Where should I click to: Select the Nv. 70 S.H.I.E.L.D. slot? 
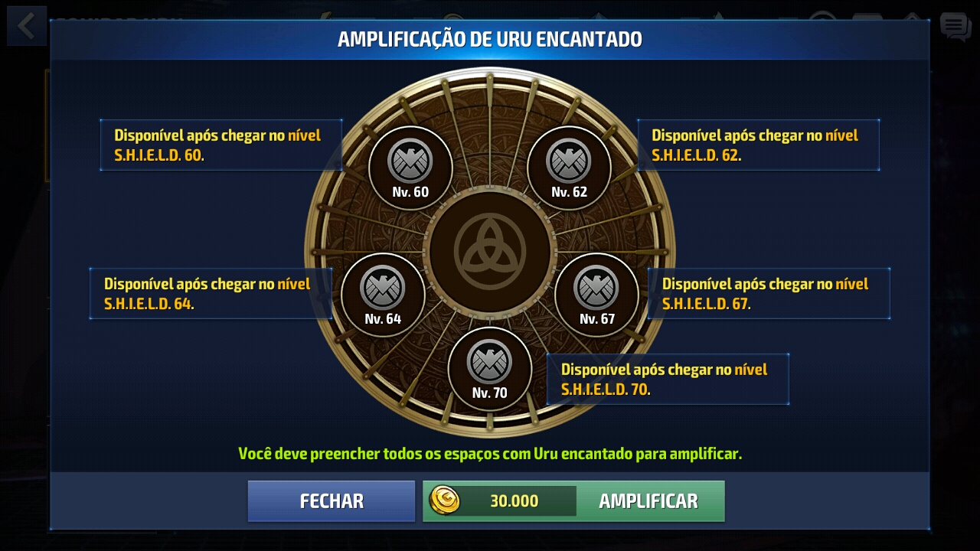pos(490,369)
